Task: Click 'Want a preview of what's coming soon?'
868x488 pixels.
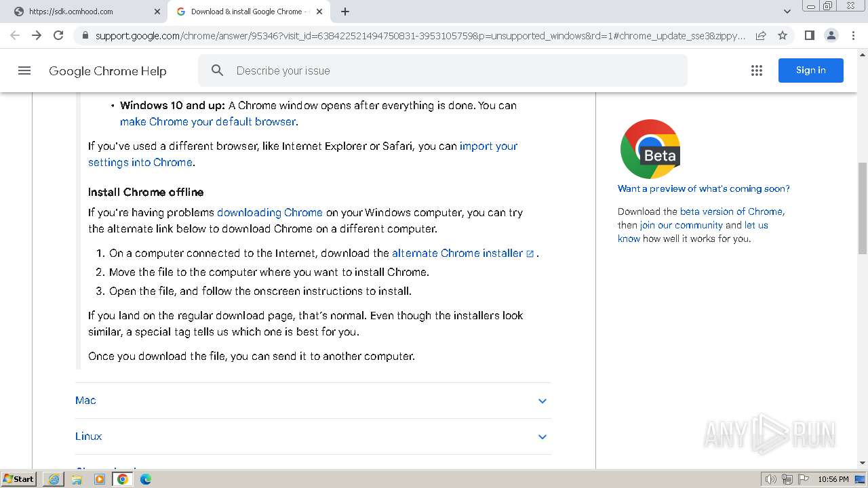Action: pos(704,188)
